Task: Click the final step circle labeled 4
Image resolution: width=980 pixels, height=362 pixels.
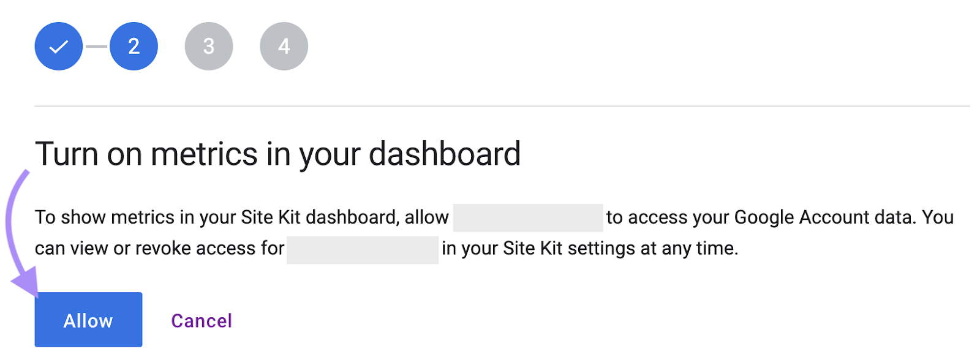Action: click(x=283, y=45)
